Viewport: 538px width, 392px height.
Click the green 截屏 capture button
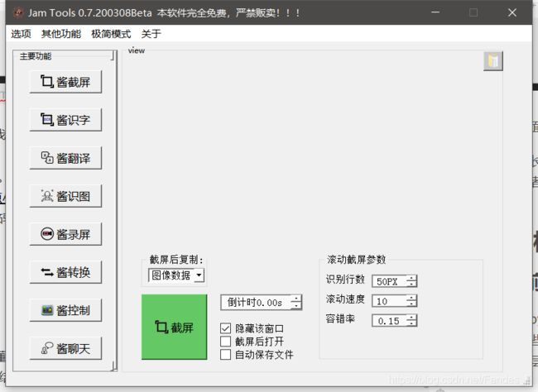coord(175,327)
